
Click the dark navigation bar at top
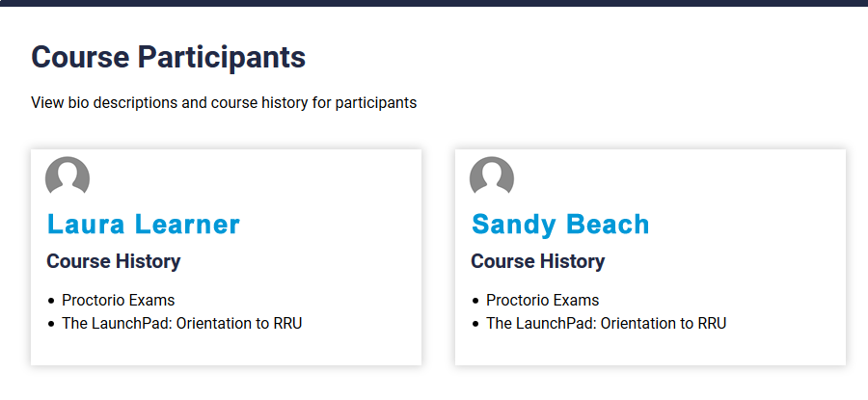434,3
